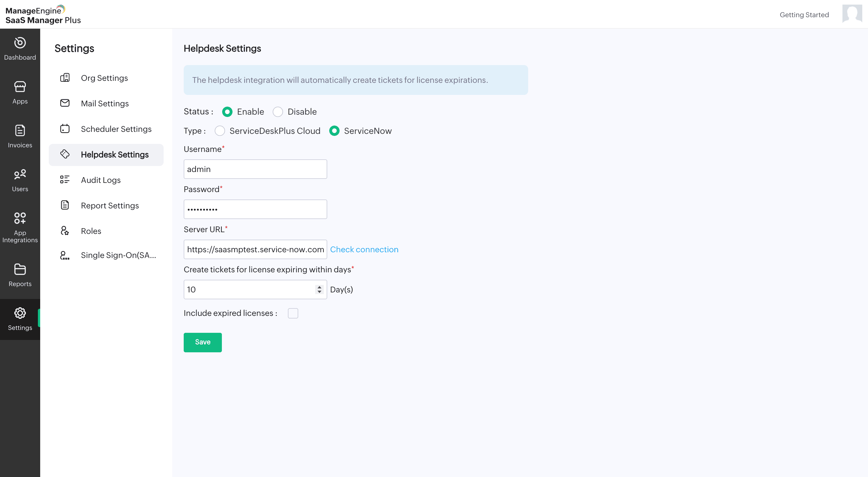This screenshot has height=477, width=868.
Task: Click into the Server URL field
Action: click(255, 249)
